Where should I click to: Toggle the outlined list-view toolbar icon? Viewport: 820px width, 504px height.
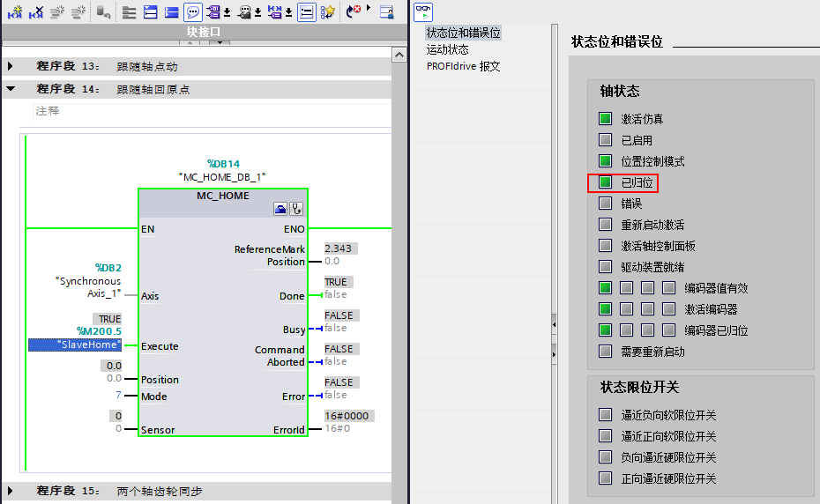tap(307, 12)
